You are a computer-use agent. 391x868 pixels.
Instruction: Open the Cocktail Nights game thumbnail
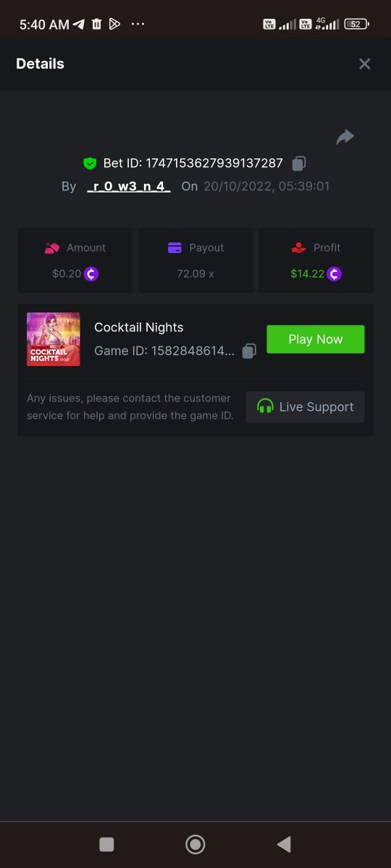point(54,339)
